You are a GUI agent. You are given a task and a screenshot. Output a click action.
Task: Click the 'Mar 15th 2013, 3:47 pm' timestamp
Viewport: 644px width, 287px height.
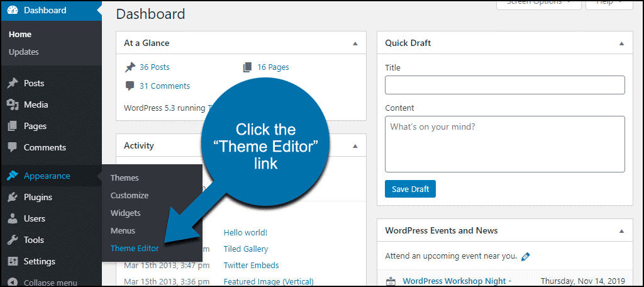[x=167, y=265]
